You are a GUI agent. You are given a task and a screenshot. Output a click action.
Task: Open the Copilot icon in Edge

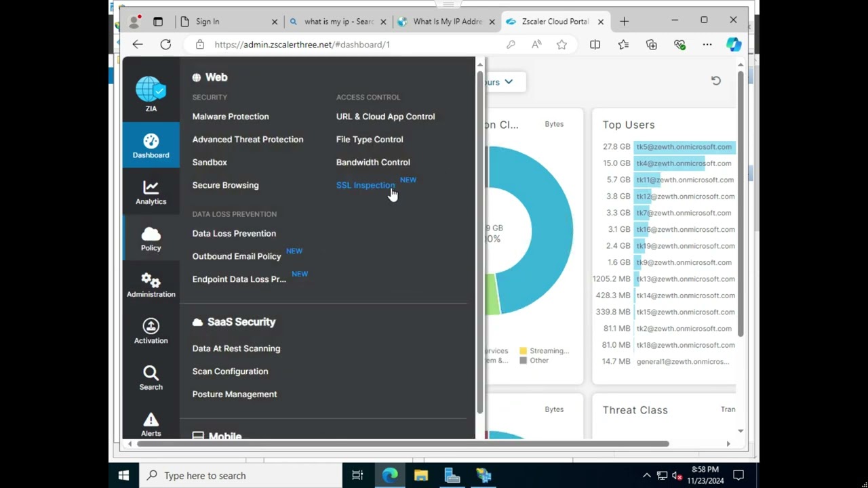(x=733, y=45)
